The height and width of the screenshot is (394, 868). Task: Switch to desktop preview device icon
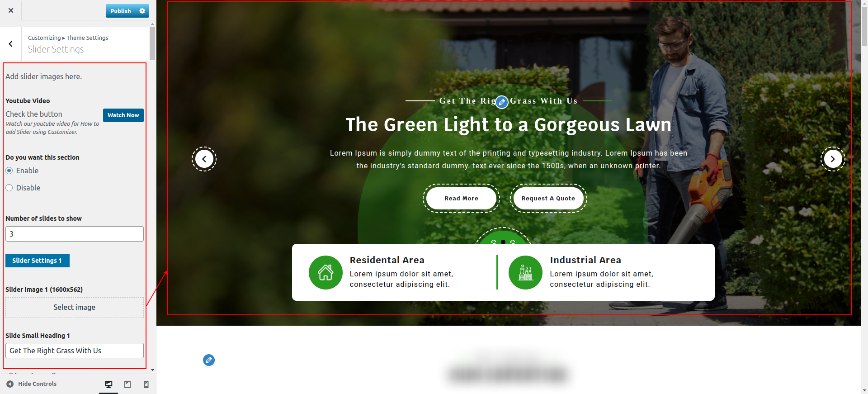click(x=108, y=384)
